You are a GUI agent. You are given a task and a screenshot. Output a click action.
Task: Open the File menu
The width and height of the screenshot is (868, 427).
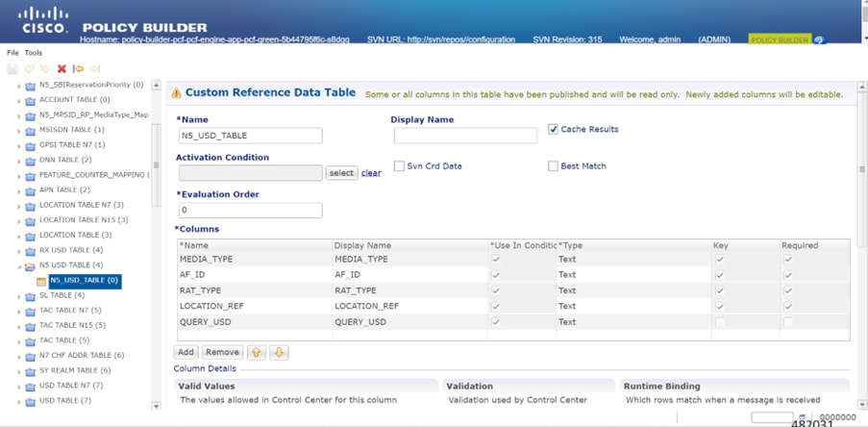click(12, 53)
